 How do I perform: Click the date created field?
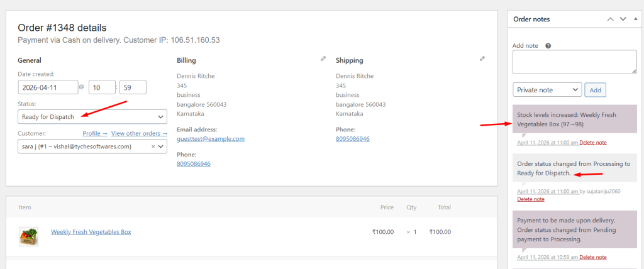(47, 87)
